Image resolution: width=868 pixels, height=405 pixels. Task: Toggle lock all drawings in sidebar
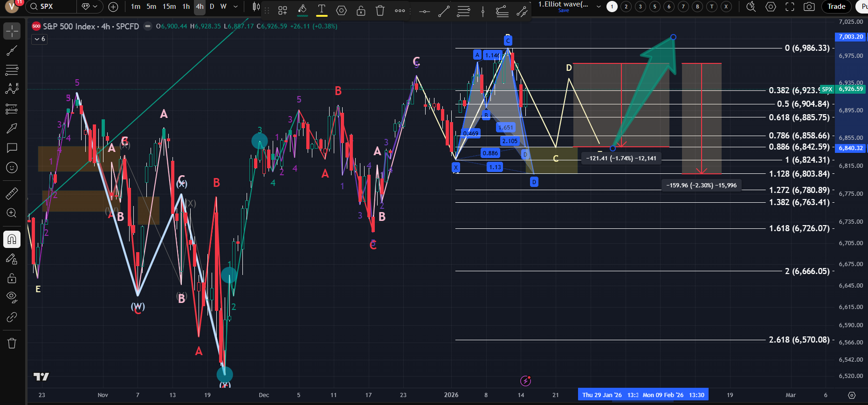coord(12,278)
